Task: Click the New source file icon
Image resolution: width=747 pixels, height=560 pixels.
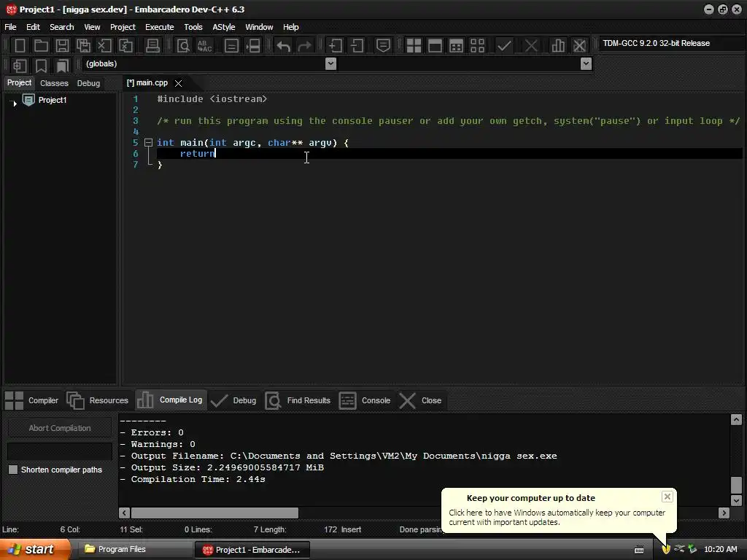Action: [20, 46]
